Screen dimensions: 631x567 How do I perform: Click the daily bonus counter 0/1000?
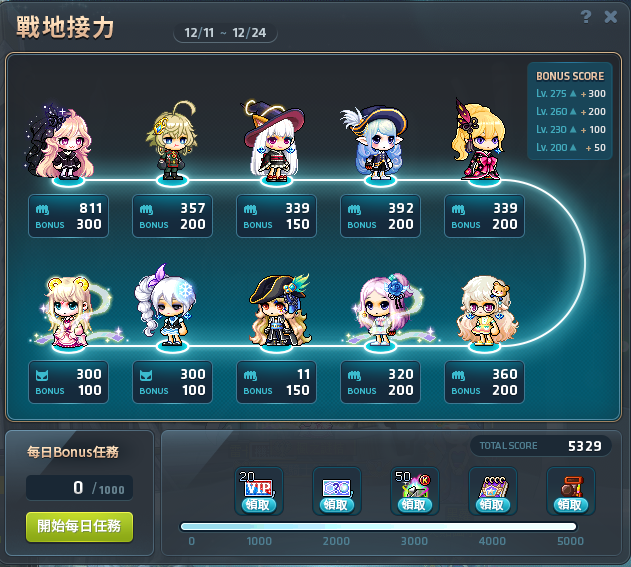(79, 488)
